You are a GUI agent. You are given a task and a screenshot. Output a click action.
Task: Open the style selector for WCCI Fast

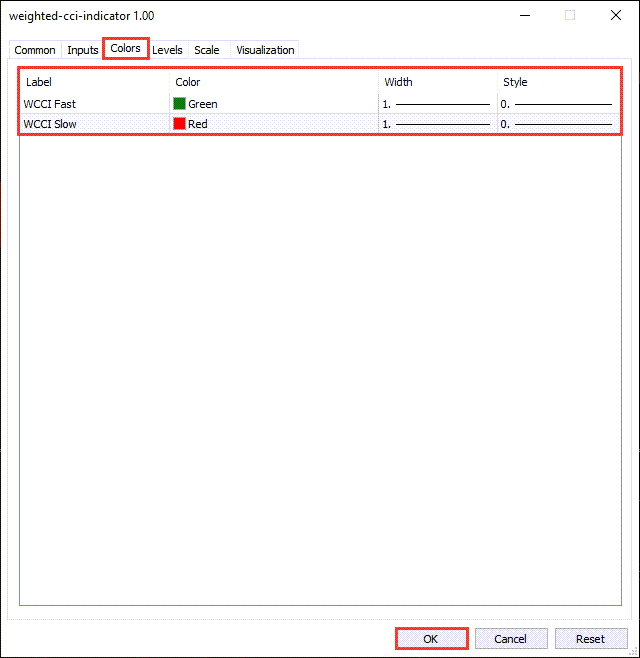pyautogui.click(x=556, y=104)
